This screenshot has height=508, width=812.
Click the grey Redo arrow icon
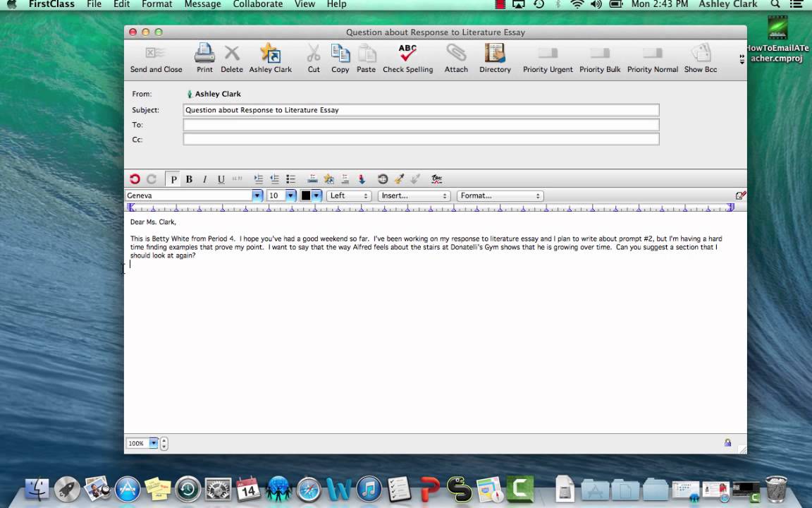[152, 179]
